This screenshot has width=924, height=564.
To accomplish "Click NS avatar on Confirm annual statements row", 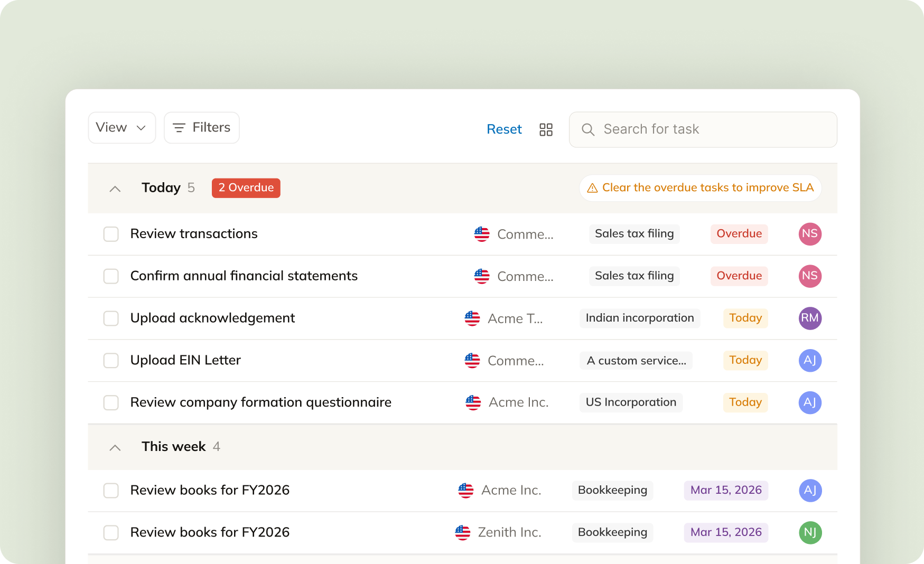I will 810,276.
